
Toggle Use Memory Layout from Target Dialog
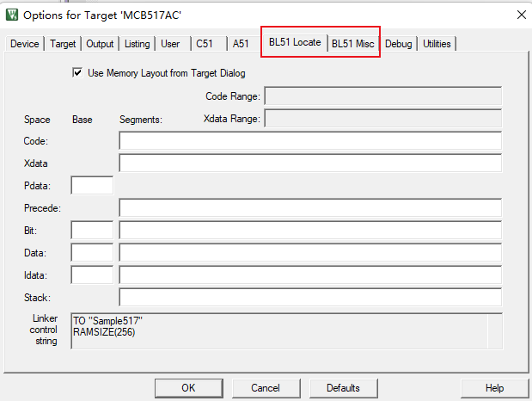[79, 74]
